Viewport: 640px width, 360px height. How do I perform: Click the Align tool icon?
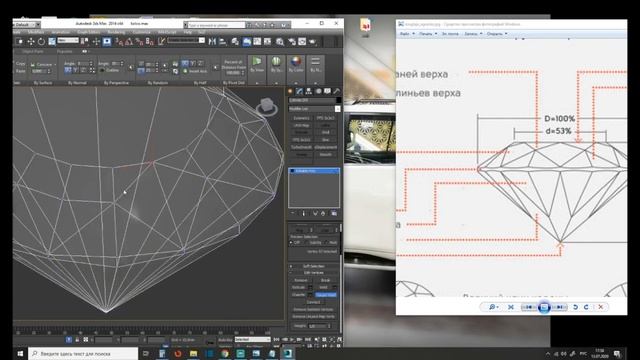[223, 42]
